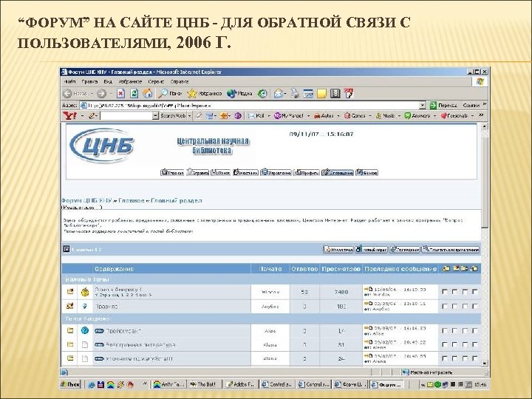The width and height of the screenshot is (532, 399).
Task: Click the Yahoo Autos car icon
Action: (x=317, y=116)
